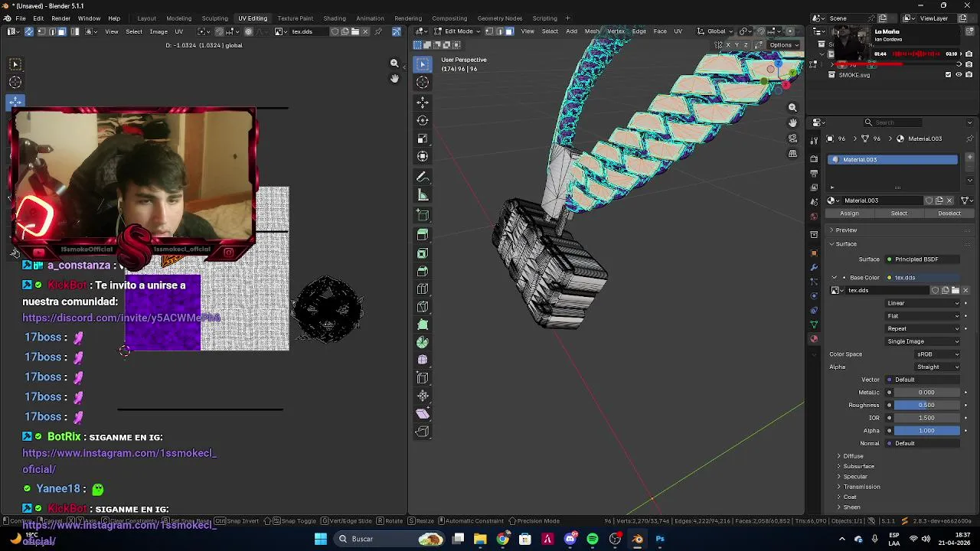Select the Annotate tool in 3D viewport
Screen dimensions: 980x551
[423, 177]
